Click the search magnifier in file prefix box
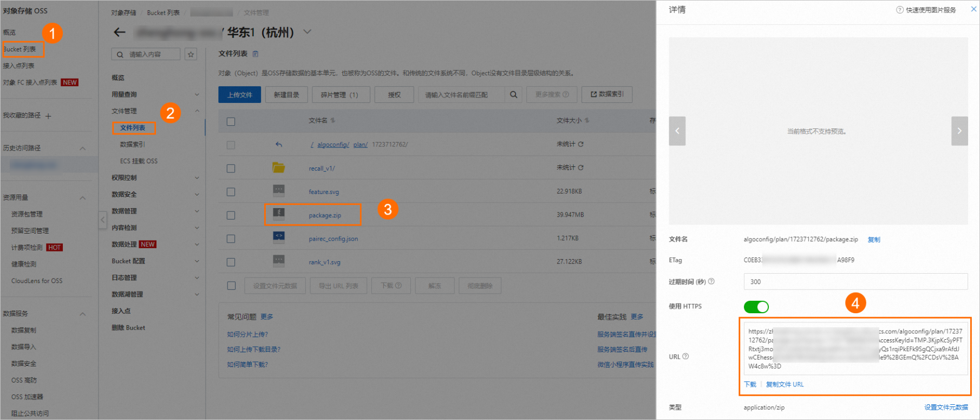 [513, 95]
